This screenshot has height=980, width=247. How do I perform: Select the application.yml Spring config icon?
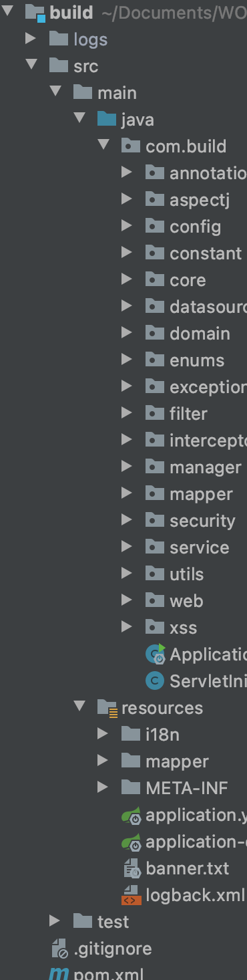point(132,815)
